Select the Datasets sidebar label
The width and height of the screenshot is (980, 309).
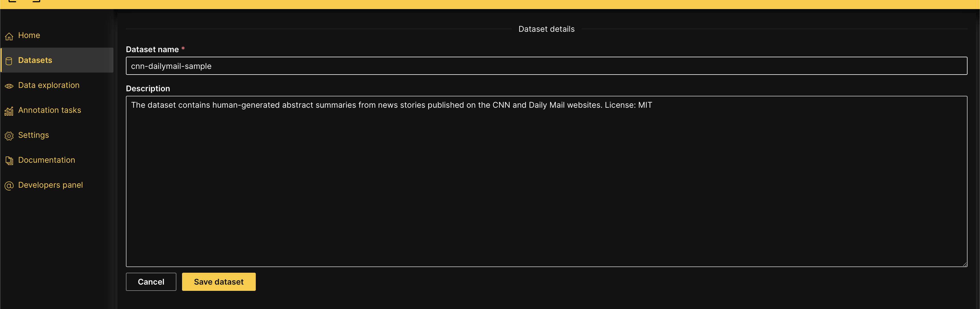(35, 60)
